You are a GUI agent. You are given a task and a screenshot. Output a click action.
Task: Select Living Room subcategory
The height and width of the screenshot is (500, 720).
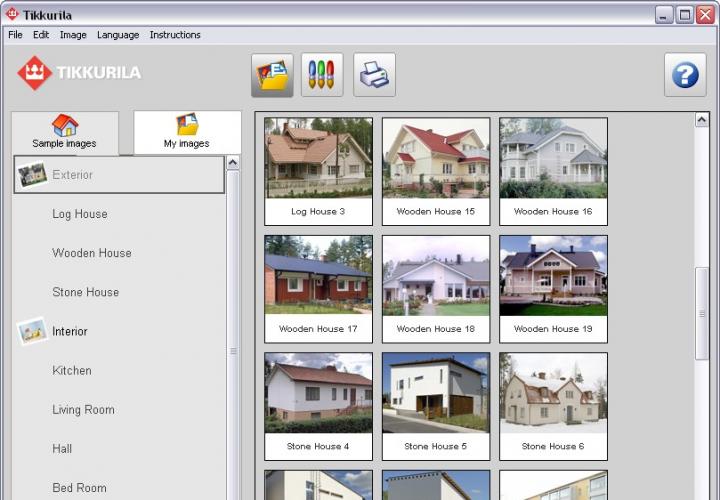[x=84, y=410]
